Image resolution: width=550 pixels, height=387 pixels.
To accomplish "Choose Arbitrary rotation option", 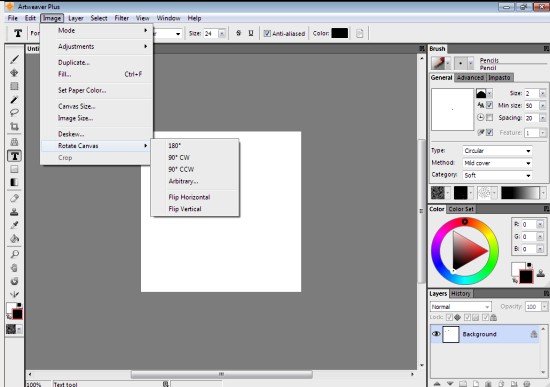I will [195, 181].
